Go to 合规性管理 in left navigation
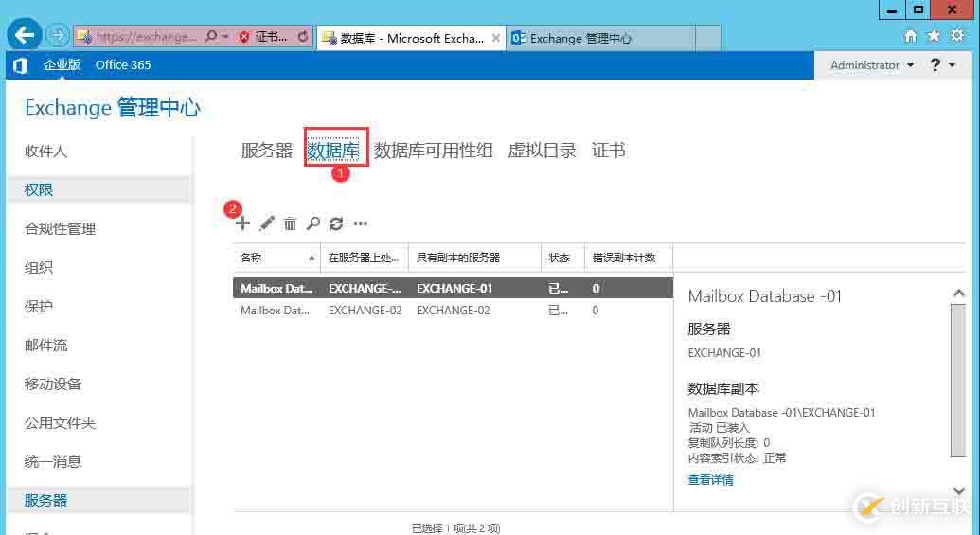Screen dimensions: 980x535 60,229
